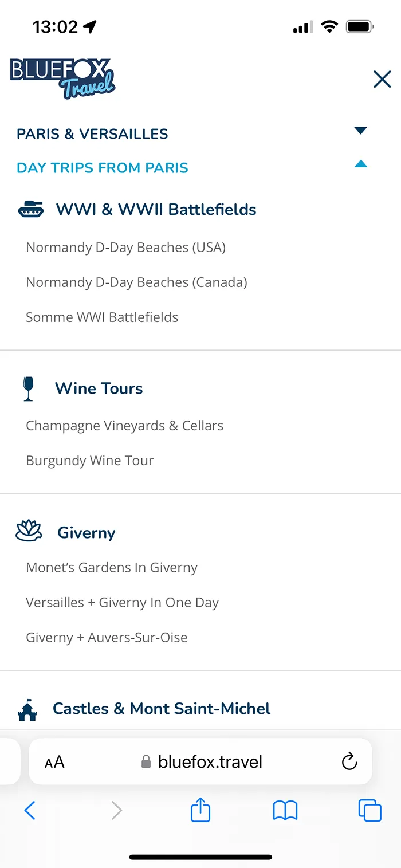The width and height of the screenshot is (401, 868).
Task: Close the navigation menu with X
Action: pos(382,79)
